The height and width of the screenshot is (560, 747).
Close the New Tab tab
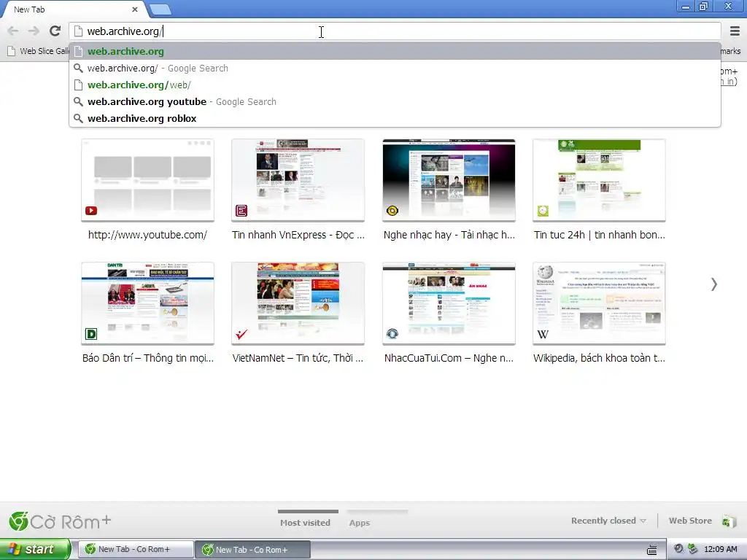(135, 9)
